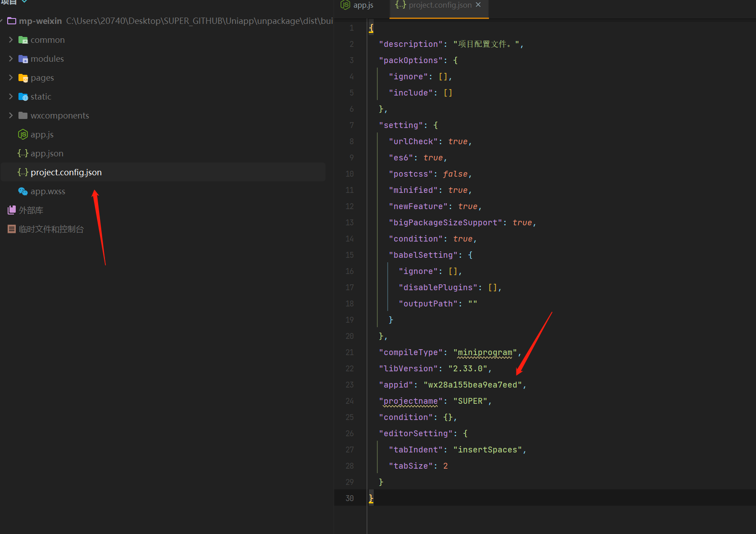This screenshot has height=534, width=756.
Task: Click the static folder icon
Action: coord(23,96)
